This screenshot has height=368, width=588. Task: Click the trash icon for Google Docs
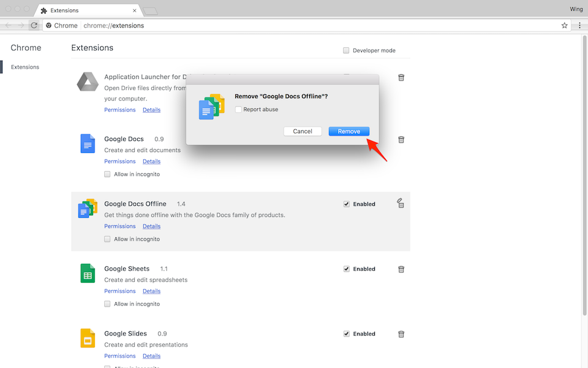pos(401,140)
